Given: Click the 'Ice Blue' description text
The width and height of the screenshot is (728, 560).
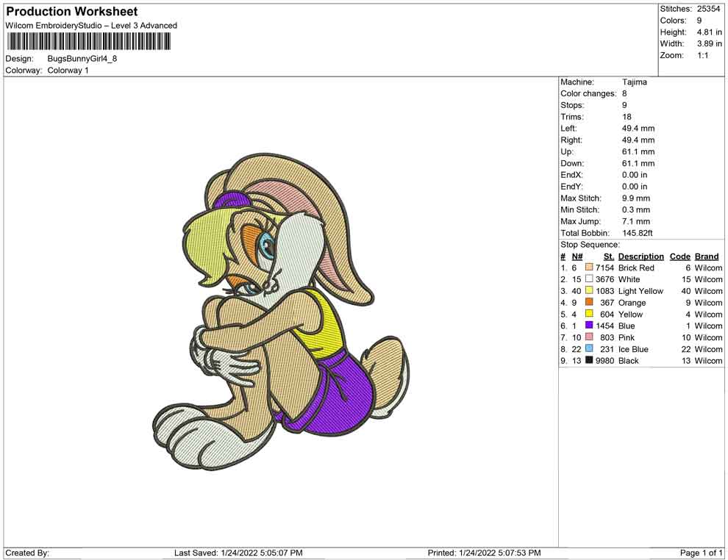Looking at the screenshot, I should point(633,349).
